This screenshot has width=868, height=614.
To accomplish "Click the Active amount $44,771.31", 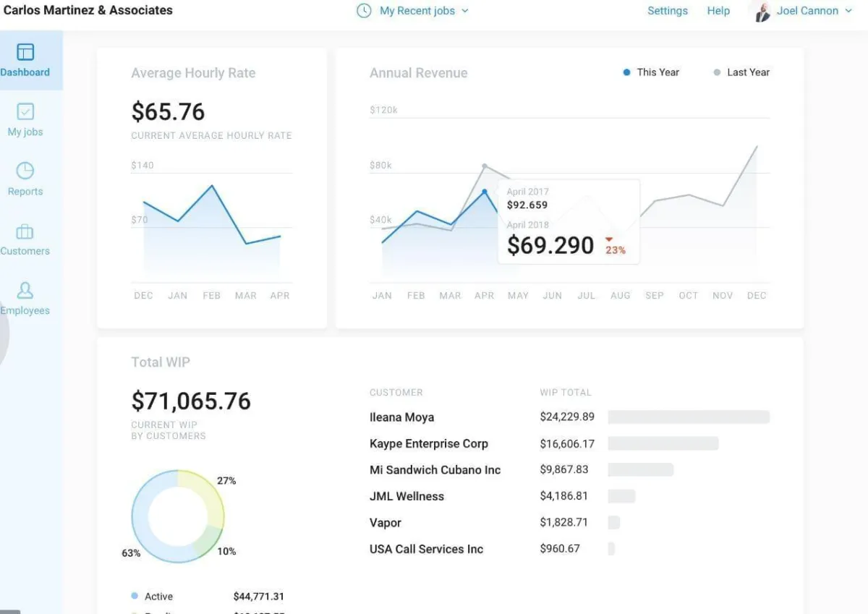I will [x=258, y=597].
